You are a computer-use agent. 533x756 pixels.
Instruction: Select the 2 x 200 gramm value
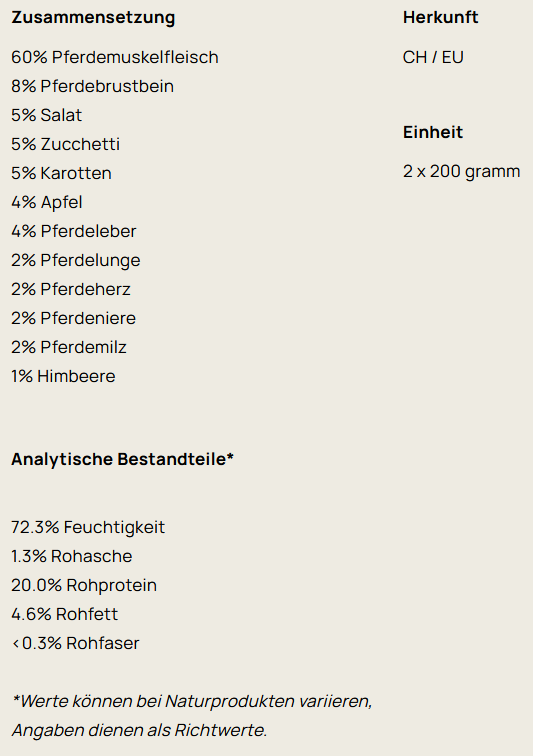point(462,172)
